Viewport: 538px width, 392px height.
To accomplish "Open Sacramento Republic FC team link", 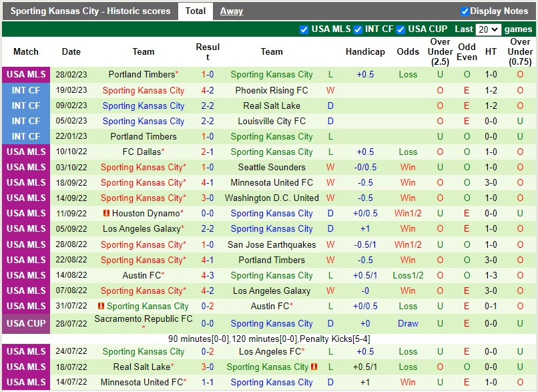I will point(144,319).
